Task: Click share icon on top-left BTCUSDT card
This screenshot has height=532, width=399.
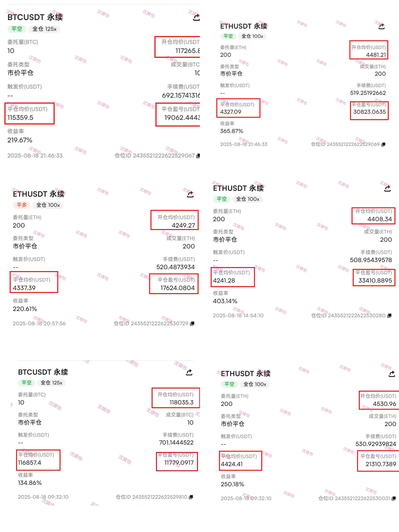Action: point(197,17)
